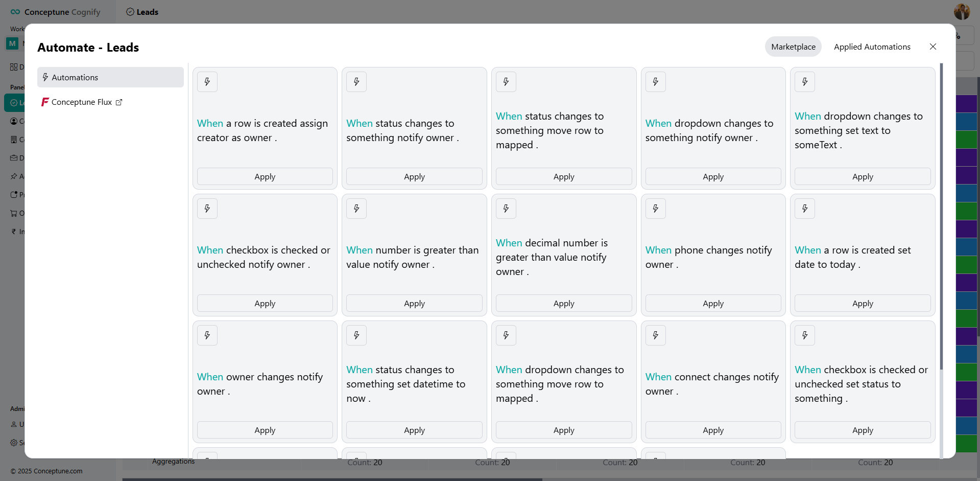Click the lightning icon on 'row created assign creator' card

(x=207, y=82)
